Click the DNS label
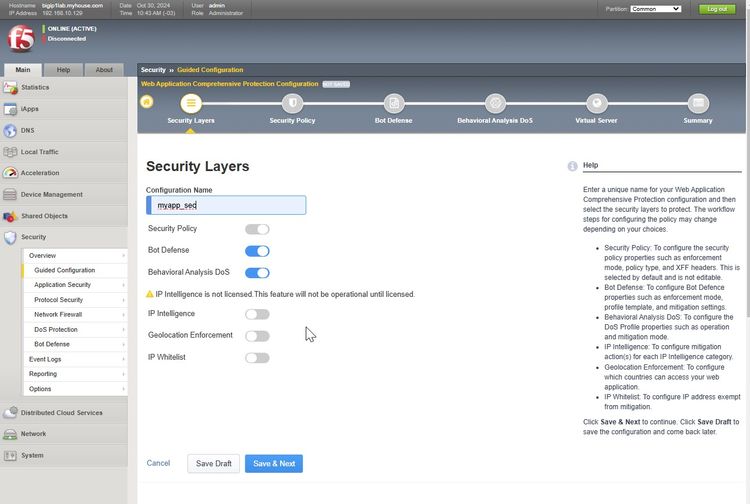This screenshot has height=504, width=750. click(x=28, y=131)
